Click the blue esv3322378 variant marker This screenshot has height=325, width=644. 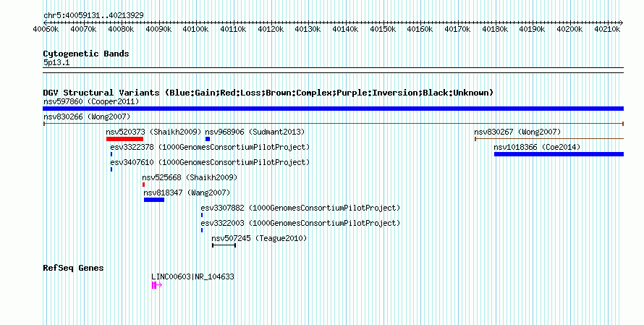111,154
